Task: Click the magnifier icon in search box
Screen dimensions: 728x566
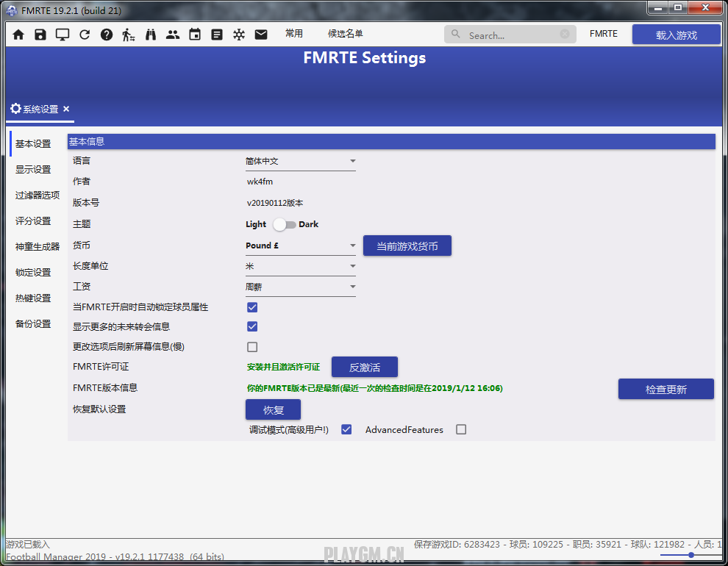Action: coord(456,35)
